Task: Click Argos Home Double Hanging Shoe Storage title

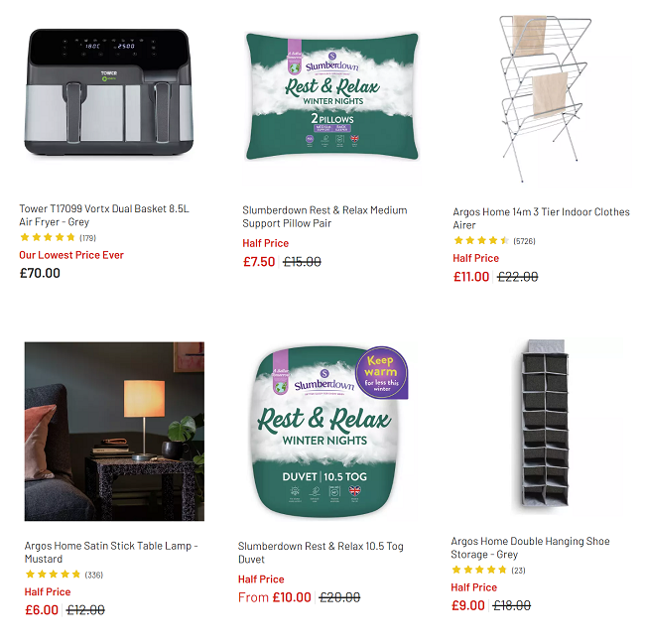Action: tap(530, 548)
